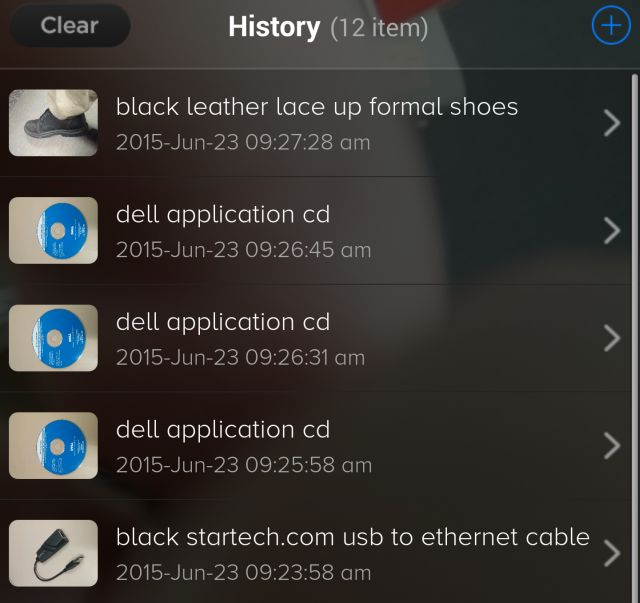Click the chevron for the 09:25:58 dell entry

[612, 446]
